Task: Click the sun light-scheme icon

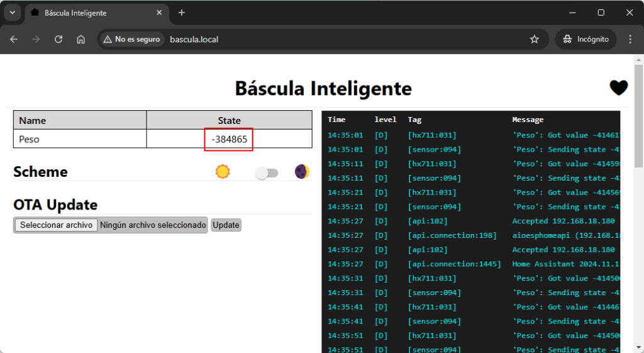Action: pyautogui.click(x=223, y=172)
